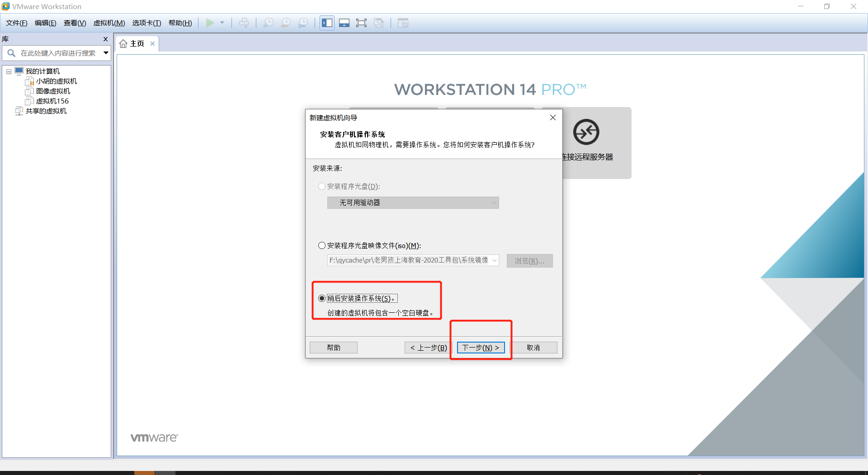Click the VMware Workstation title bar icon
Viewport: 868px width, 475px height.
(5, 6)
